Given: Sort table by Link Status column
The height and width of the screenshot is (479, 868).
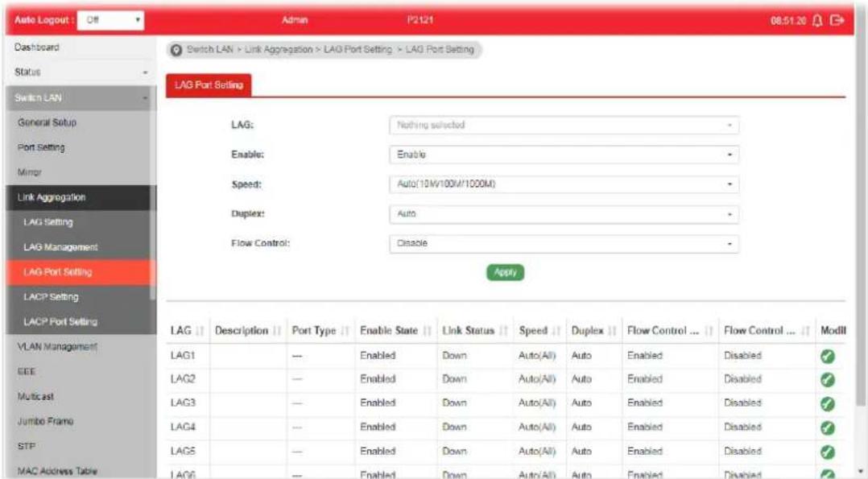Looking at the screenshot, I should 504,331.
